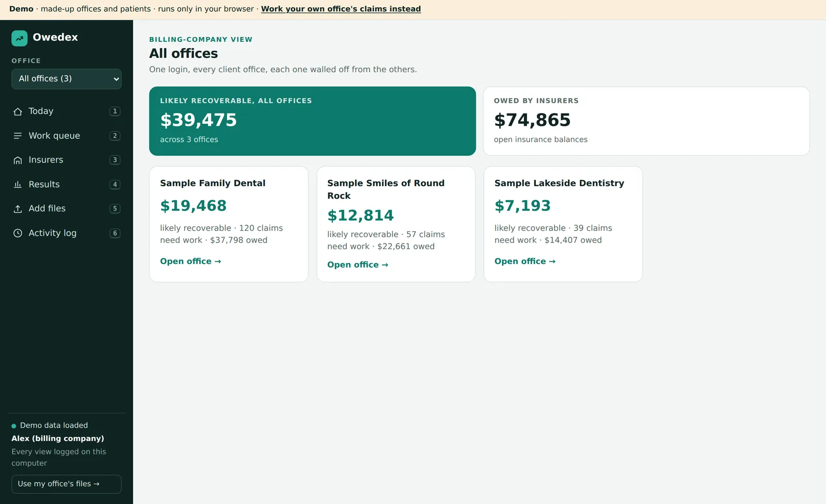Click the Likely recoverable all offices card
This screenshot has height=504, width=826.
[312, 121]
